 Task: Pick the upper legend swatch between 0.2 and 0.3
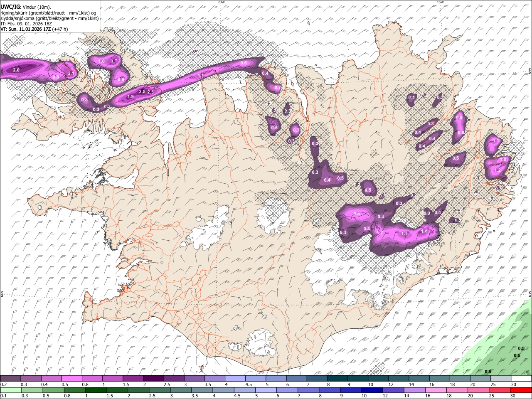tap(10, 379)
